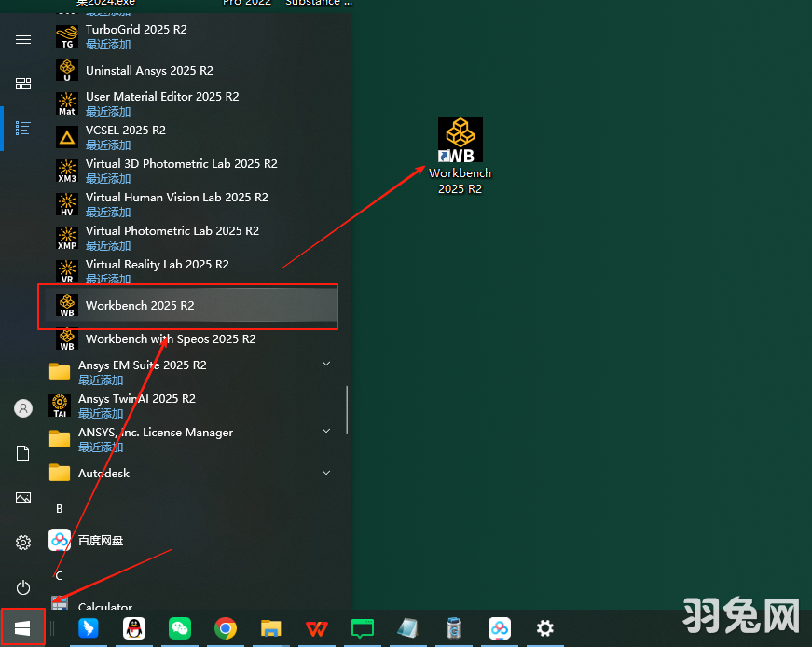Start VCSEL 2025 R2

(126, 131)
